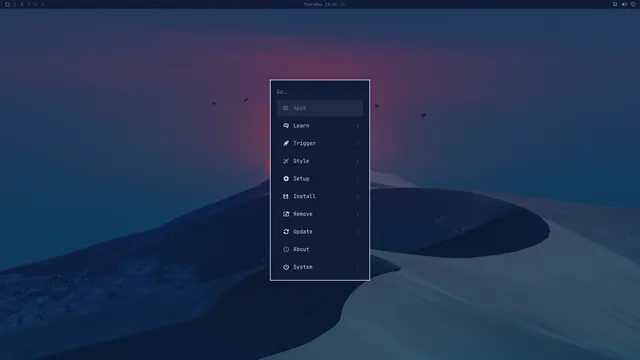Click the Setup gear icon
This screenshot has height=360, width=640.
coord(286,179)
